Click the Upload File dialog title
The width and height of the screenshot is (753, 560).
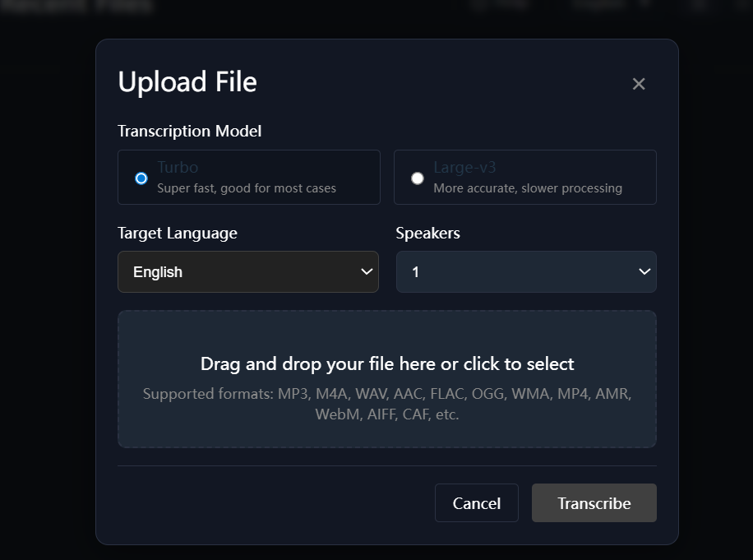tap(187, 82)
